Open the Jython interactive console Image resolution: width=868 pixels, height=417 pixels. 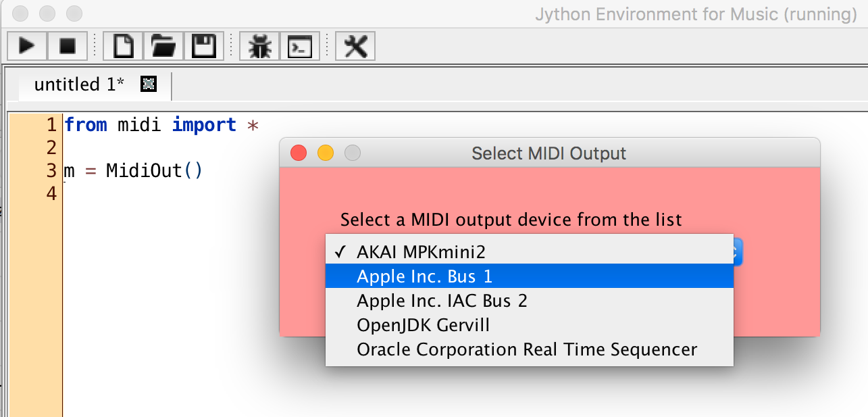299,45
